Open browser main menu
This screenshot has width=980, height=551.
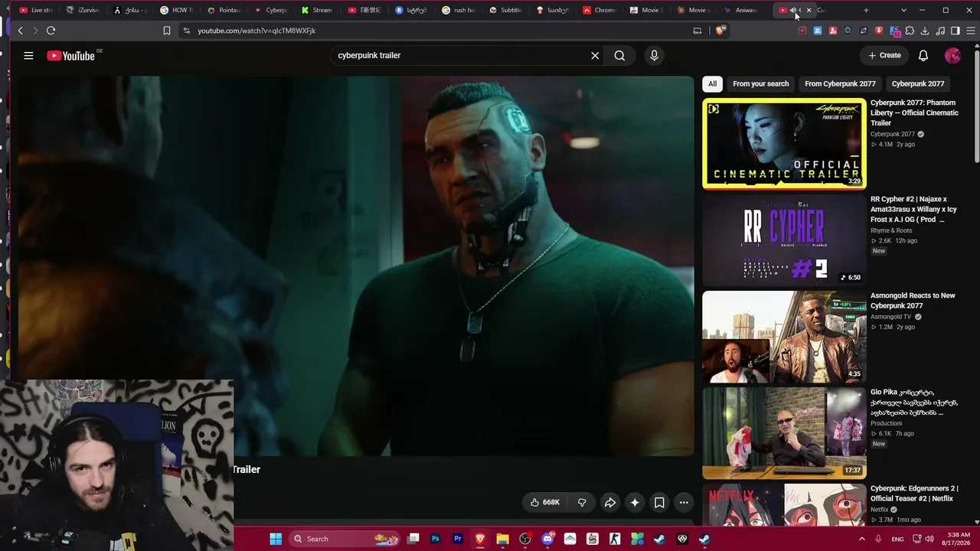click(x=971, y=31)
